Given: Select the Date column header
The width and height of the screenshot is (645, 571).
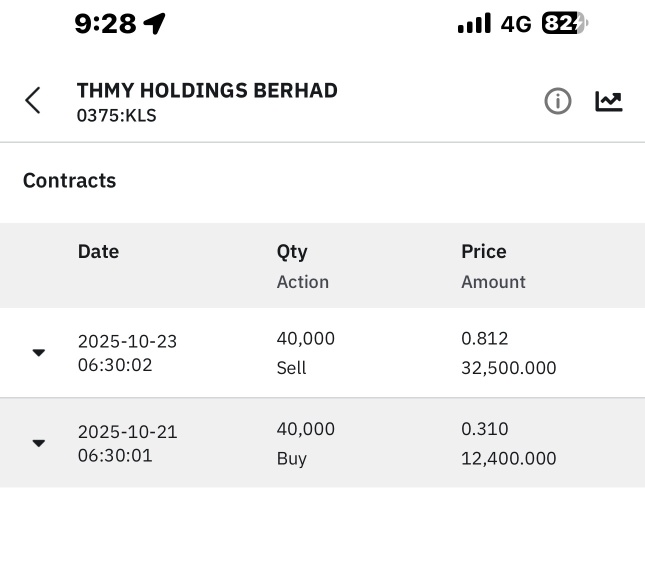Looking at the screenshot, I should [x=98, y=252].
